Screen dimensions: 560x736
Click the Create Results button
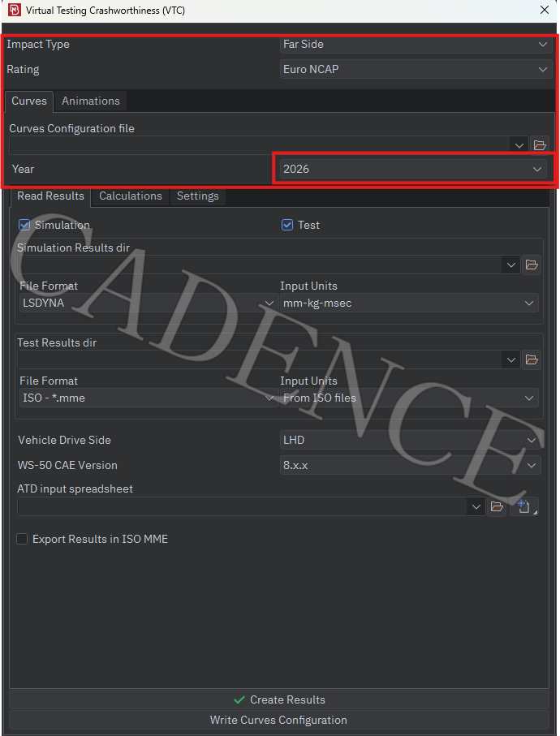[279, 699]
